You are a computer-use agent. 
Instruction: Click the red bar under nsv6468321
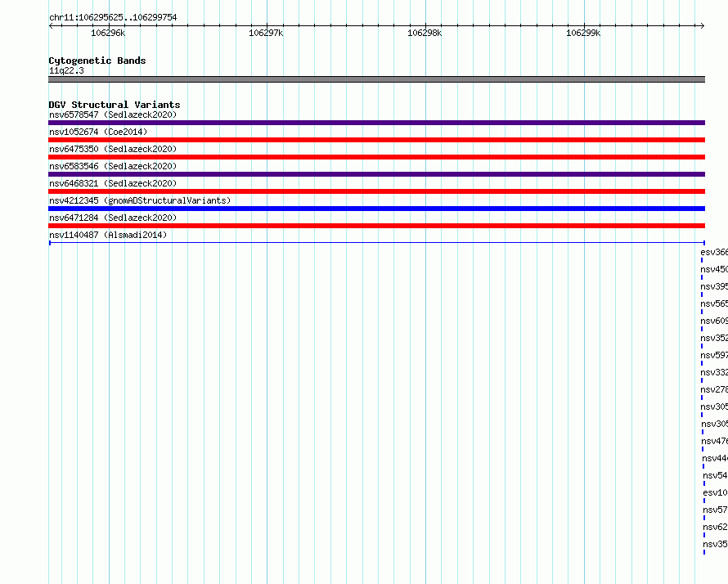(x=376, y=191)
